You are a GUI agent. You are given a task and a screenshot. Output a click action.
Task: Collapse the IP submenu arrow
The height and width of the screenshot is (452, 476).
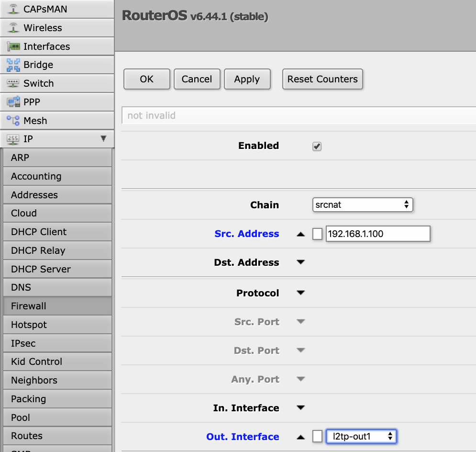pyautogui.click(x=103, y=138)
